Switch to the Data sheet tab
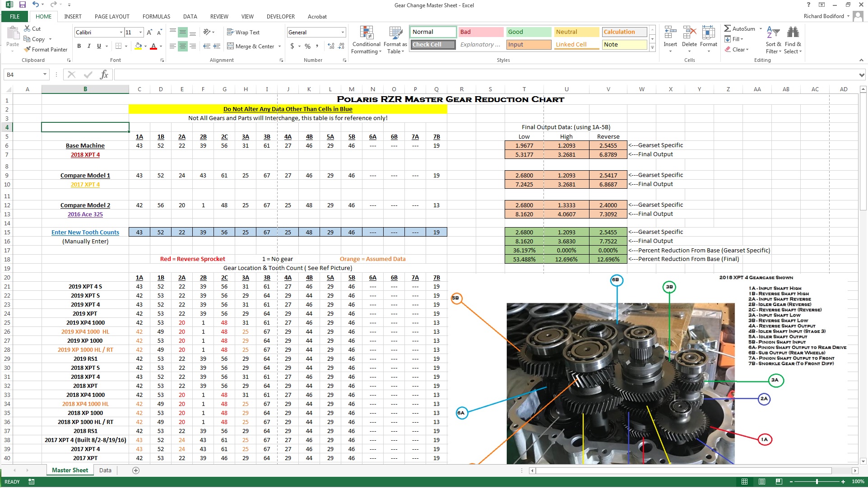868x489 pixels. click(105, 470)
